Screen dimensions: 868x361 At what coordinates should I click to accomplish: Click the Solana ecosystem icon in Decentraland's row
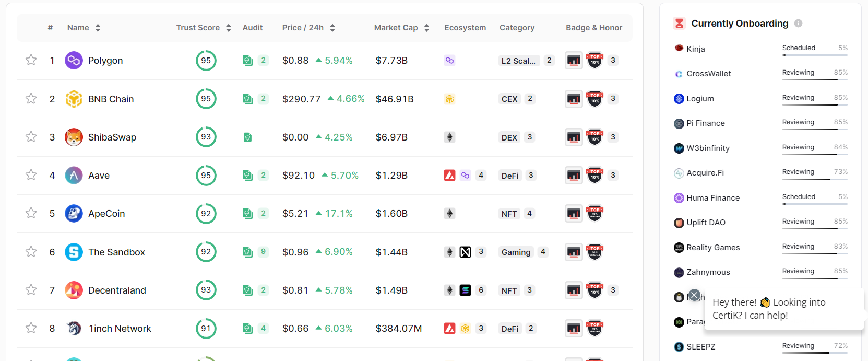pyautogui.click(x=464, y=290)
